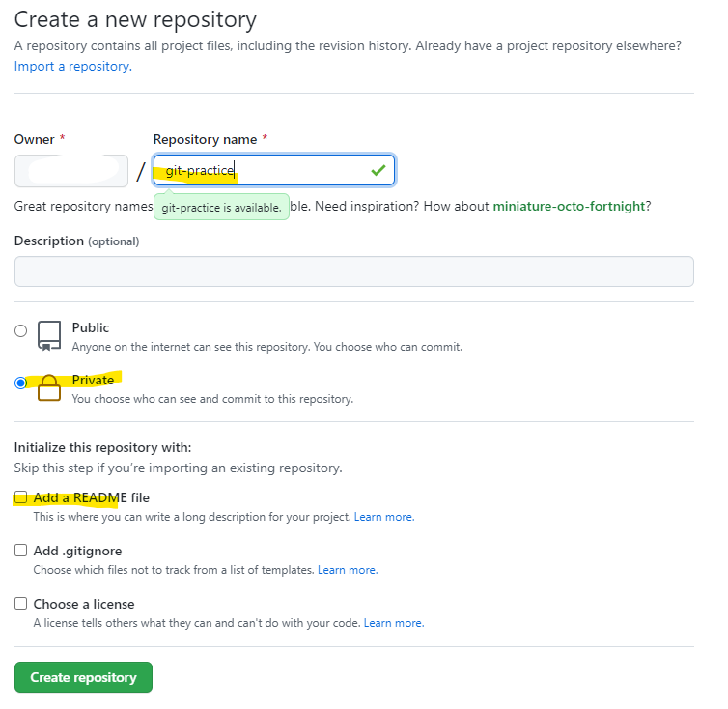Open Learn more link about .gitignore templates
Viewport: 728px width, 709px height.
click(x=348, y=570)
